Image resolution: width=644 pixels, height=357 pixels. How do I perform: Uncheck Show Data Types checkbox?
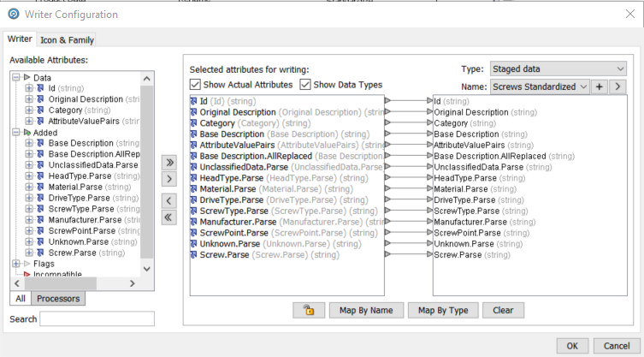point(305,85)
